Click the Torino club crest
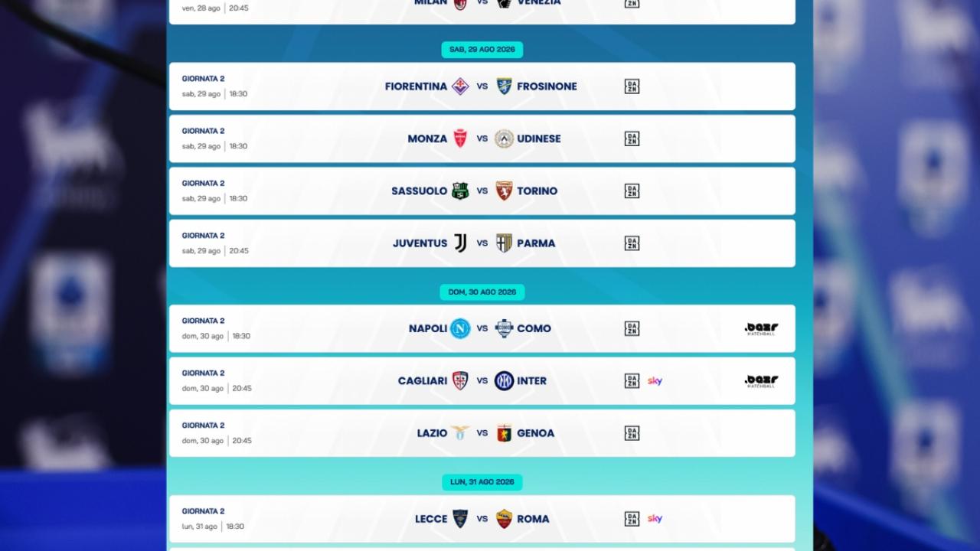980x551 pixels. [504, 191]
